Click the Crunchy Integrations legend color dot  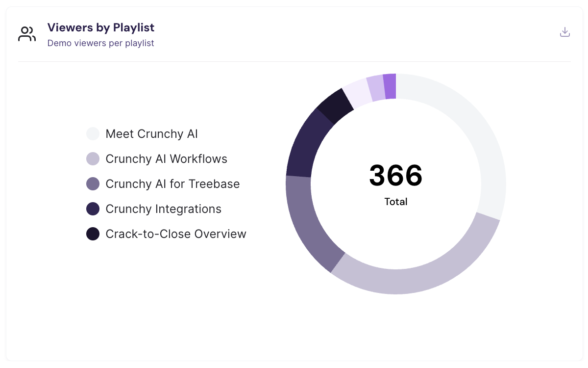pos(93,209)
